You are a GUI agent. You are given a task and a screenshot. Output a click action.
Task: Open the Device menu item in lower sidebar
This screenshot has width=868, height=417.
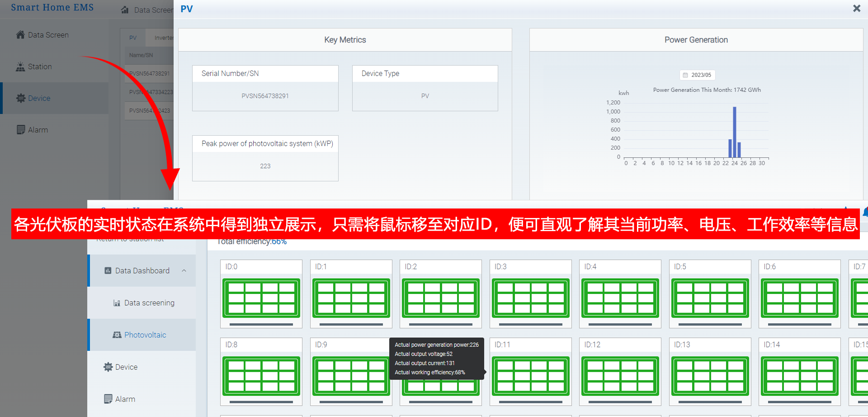click(126, 367)
